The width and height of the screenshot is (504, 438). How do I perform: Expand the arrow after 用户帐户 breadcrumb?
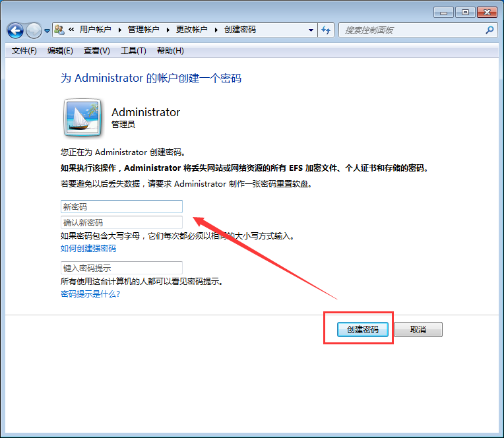[x=119, y=30]
